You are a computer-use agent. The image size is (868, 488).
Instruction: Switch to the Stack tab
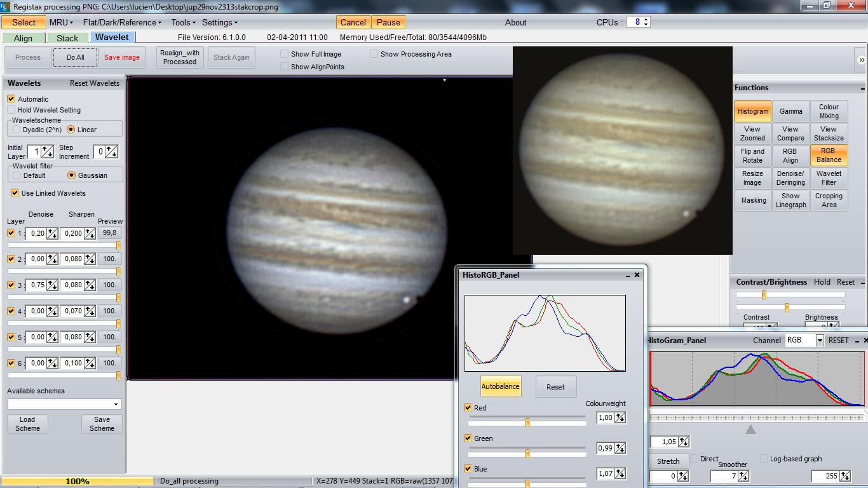67,38
